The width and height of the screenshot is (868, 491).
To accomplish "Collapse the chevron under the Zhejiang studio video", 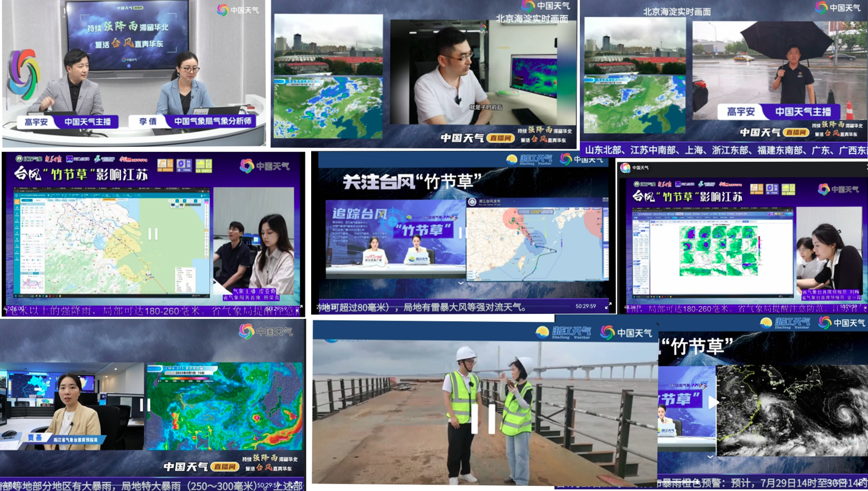I will [x=460, y=283].
